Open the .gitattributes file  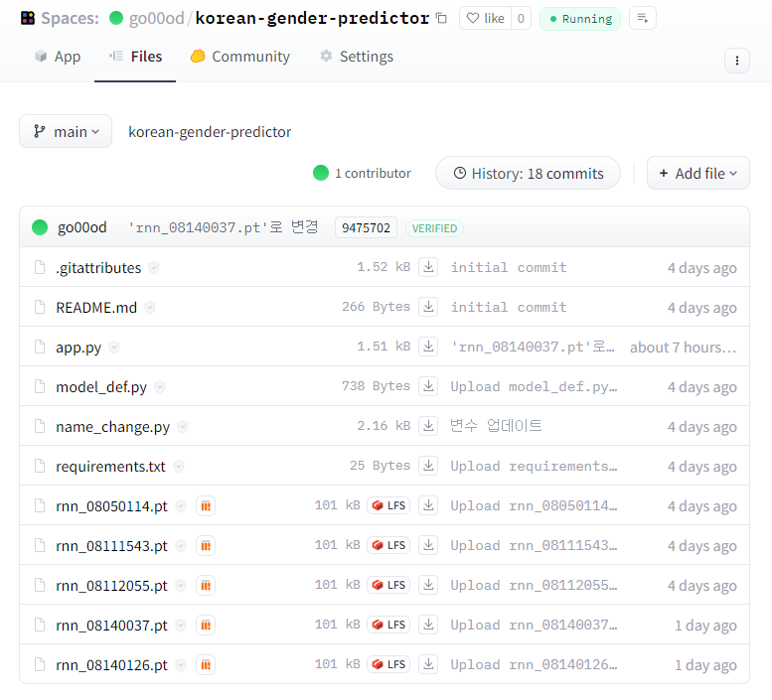pos(98,268)
